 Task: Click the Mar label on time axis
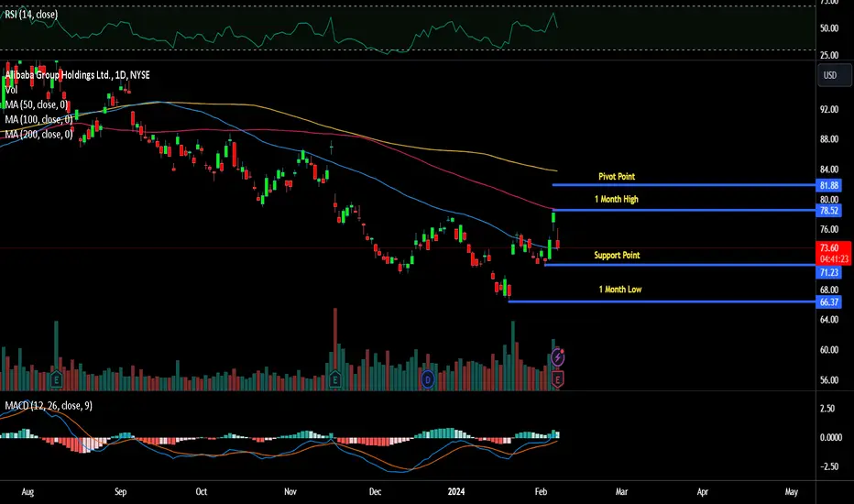[x=621, y=491]
